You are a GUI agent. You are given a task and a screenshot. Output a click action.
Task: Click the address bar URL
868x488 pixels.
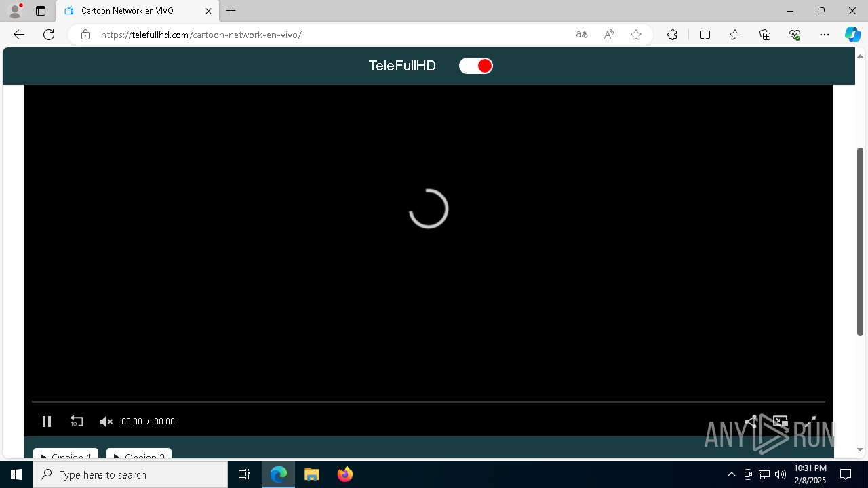[x=201, y=35]
